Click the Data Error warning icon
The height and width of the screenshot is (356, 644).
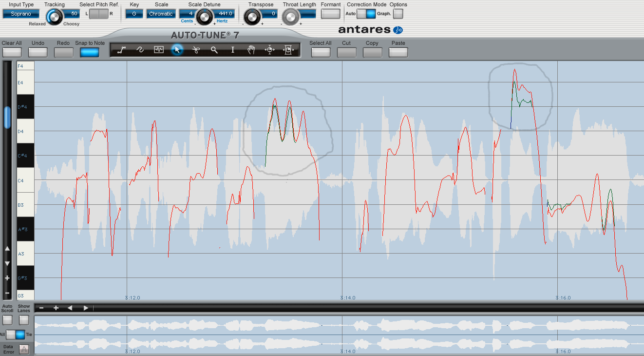click(x=24, y=349)
